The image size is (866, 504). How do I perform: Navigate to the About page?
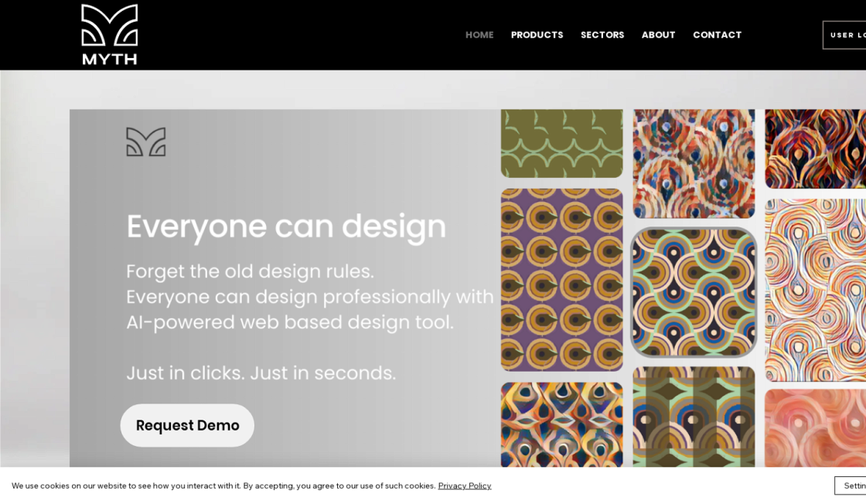coord(658,35)
